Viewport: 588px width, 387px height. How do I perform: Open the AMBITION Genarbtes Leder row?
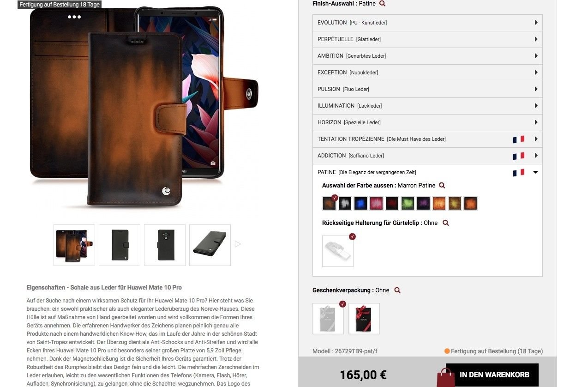(x=427, y=56)
